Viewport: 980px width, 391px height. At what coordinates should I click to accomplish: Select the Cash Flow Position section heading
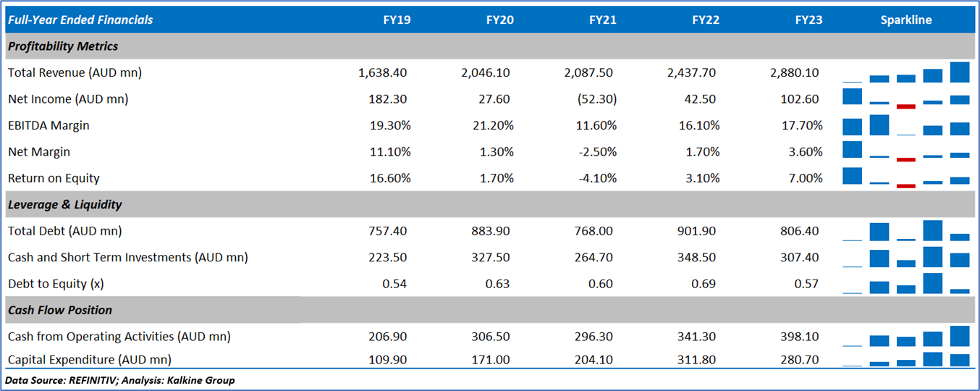(60, 310)
